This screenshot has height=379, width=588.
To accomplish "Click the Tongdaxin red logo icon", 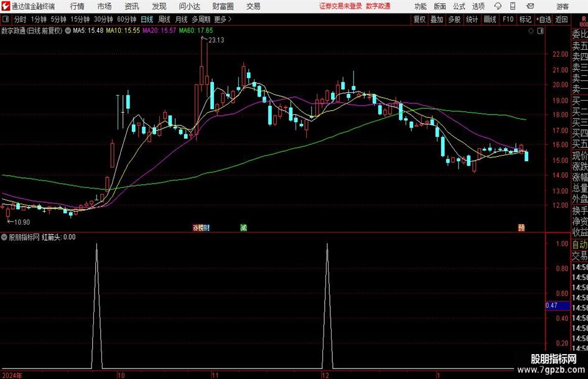I will click(x=6, y=6).
